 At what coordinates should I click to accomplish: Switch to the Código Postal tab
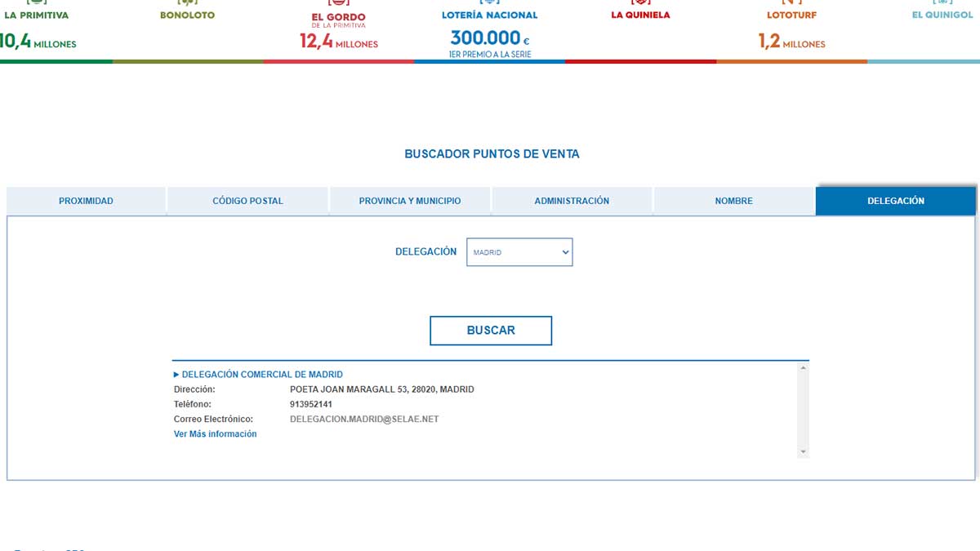[x=247, y=201]
